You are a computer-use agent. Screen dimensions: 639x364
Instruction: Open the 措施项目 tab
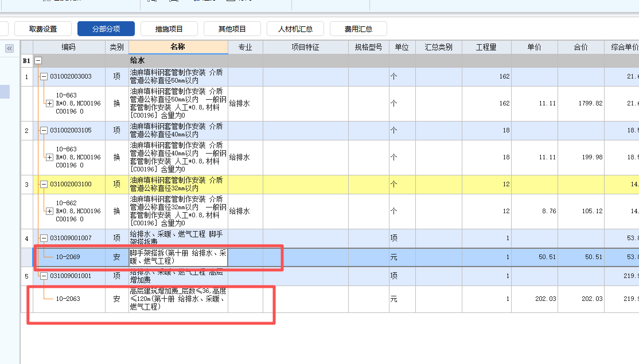pyautogui.click(x=169, y=29)
